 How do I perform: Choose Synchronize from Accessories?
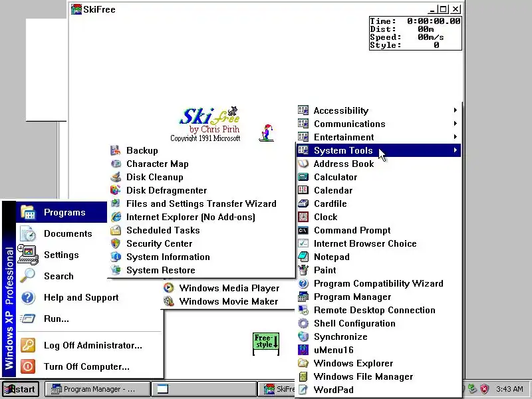(x=378, y=336)
